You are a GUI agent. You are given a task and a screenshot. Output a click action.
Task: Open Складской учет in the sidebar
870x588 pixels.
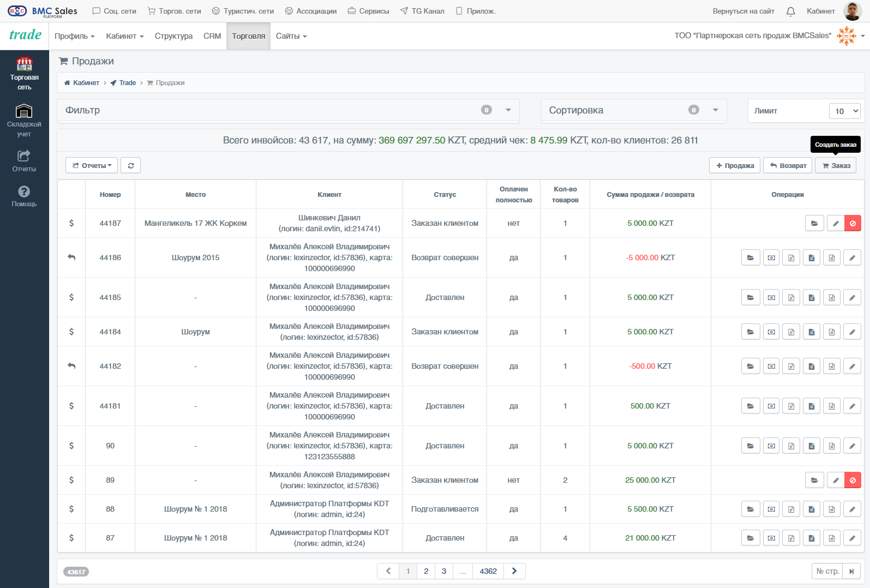tap(24, 121)
